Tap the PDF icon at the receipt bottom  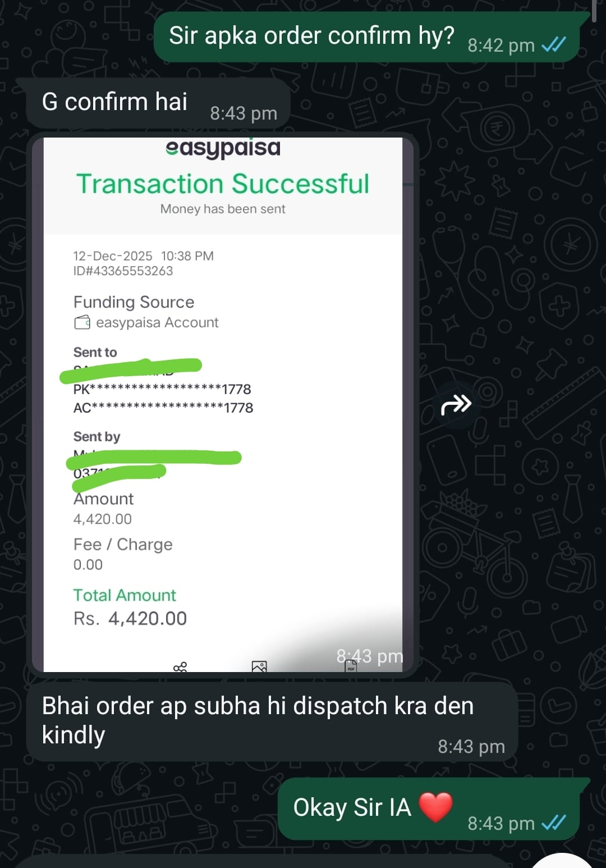351,666
